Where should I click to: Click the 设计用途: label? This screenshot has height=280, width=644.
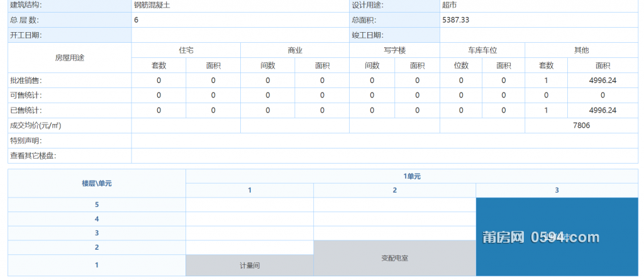pos(368,6)
